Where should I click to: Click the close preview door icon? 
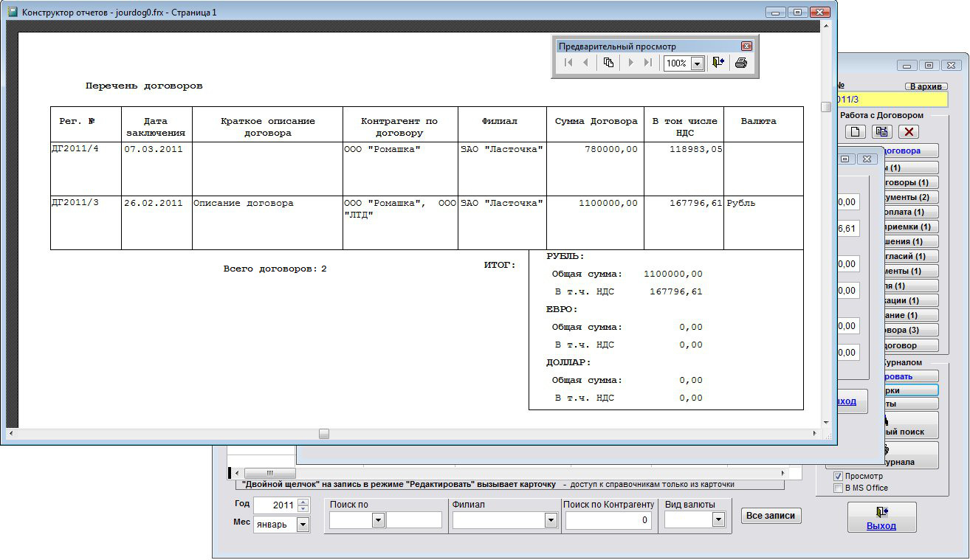coord(718,63)
